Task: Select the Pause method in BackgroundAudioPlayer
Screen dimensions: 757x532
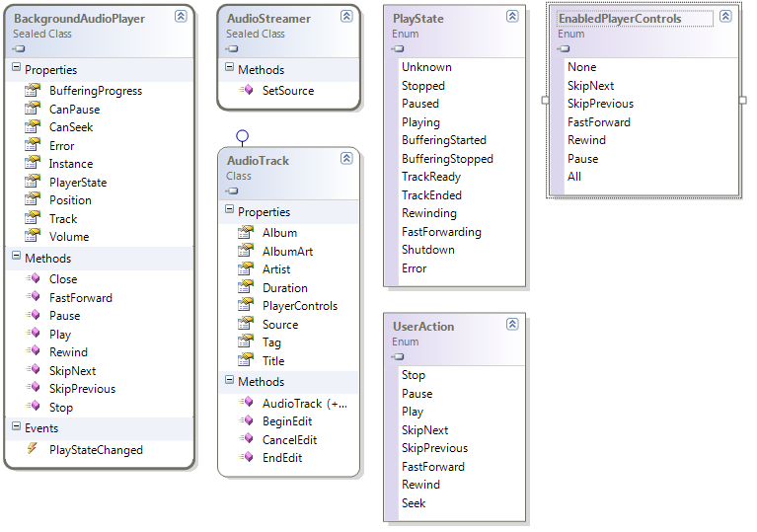Action: pyautogui.click(x=65, y=316)
